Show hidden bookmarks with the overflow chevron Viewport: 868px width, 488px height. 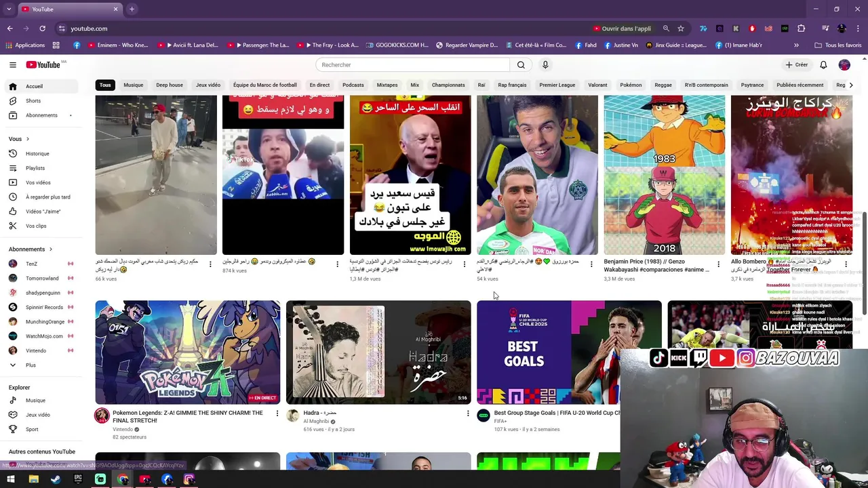(796, 45)
